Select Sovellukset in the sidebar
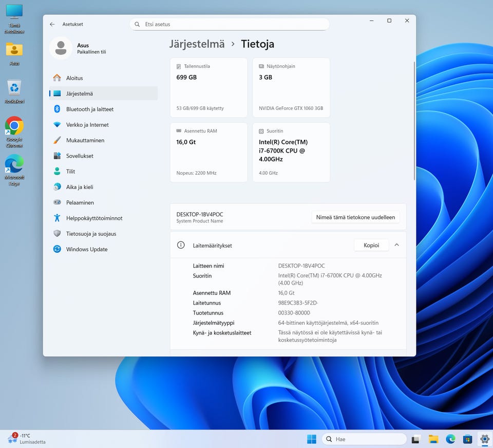The image size is (493, 448). pyautogui.click(x=80, y=156)
